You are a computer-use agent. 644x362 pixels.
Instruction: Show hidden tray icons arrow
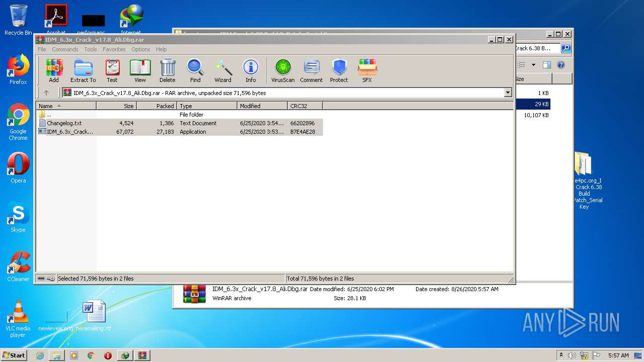[x=561, y=355]
